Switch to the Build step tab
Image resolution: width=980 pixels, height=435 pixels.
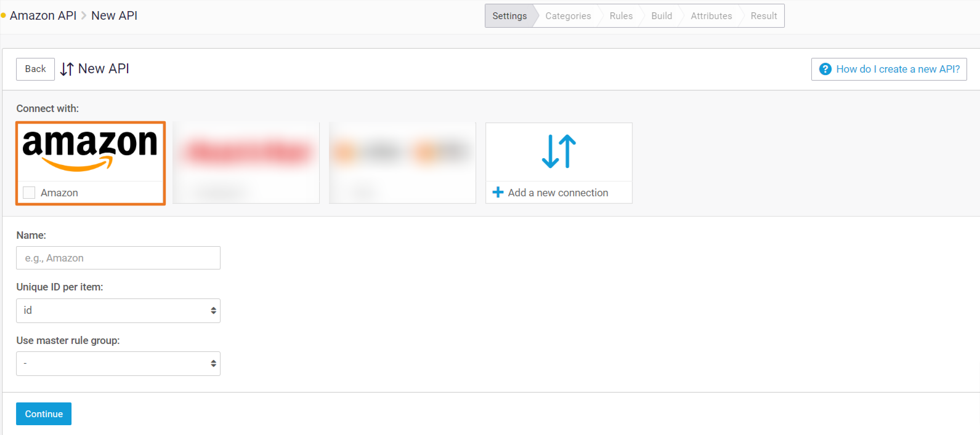(662, 16)
